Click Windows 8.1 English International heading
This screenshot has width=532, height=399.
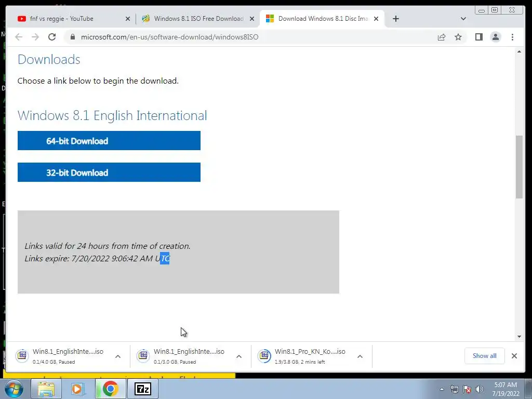pyautogui.click(x=112, y=115)
